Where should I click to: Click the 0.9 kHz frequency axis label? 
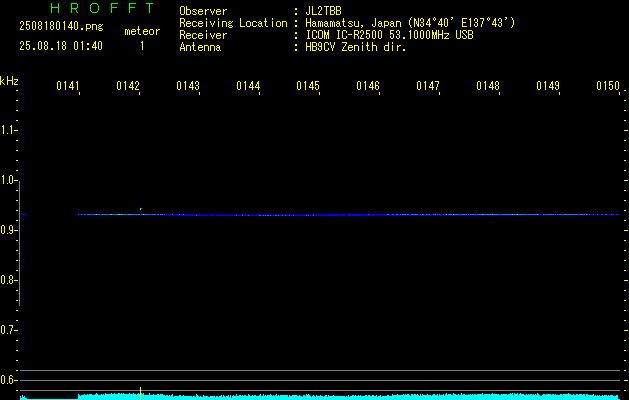[x=8, y=230]
